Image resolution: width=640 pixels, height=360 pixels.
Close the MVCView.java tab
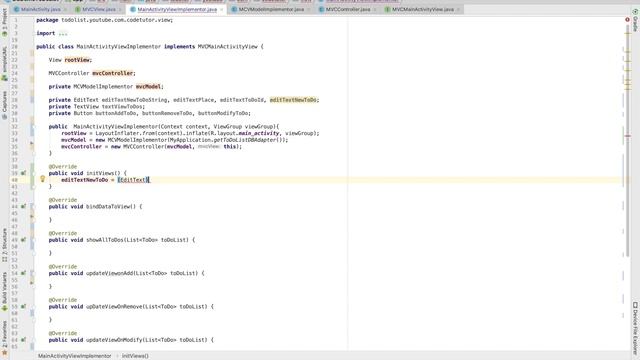[x=120, y=9]
